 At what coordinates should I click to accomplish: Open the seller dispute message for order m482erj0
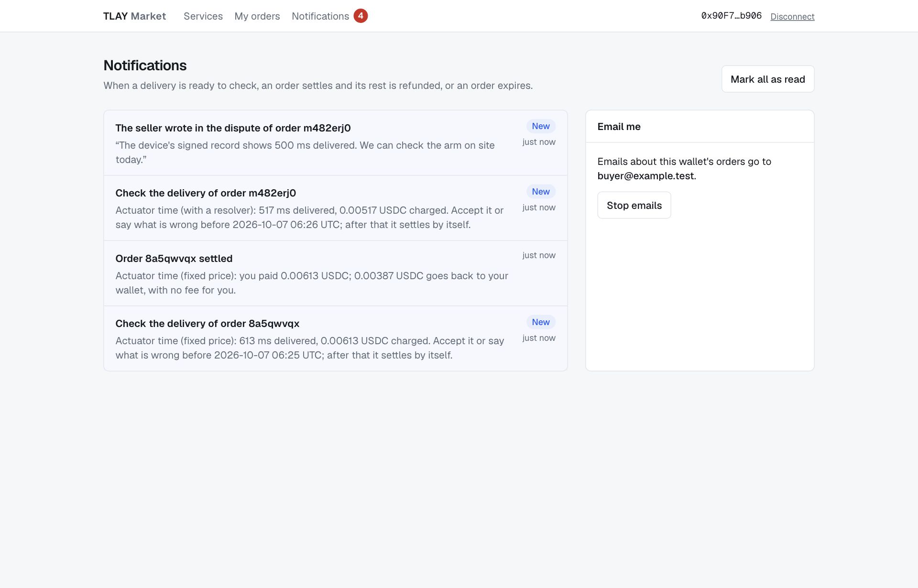336,143
